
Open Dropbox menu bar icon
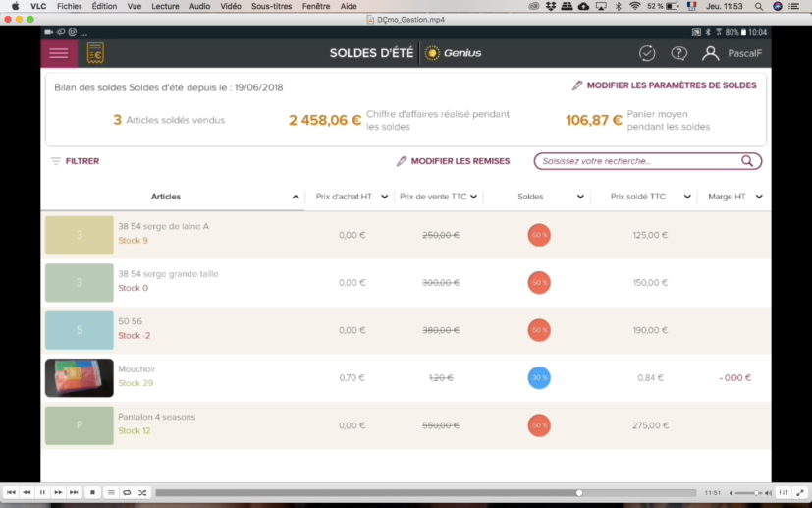[551, 6]
